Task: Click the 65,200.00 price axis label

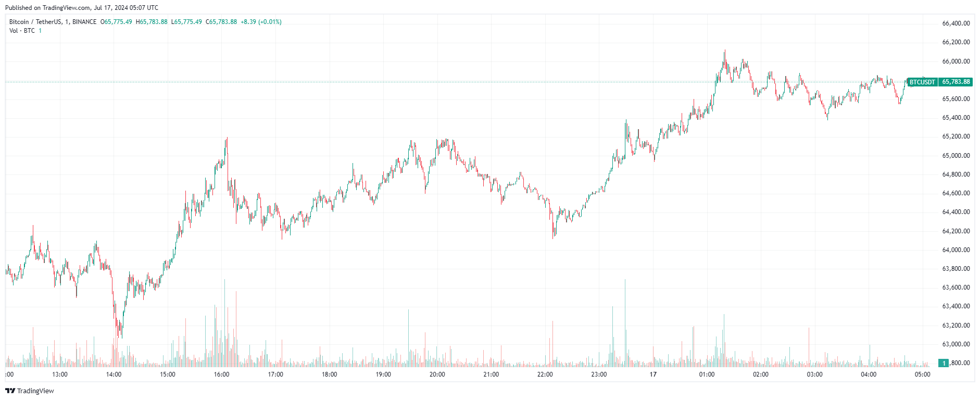Action: coord(956,136)
